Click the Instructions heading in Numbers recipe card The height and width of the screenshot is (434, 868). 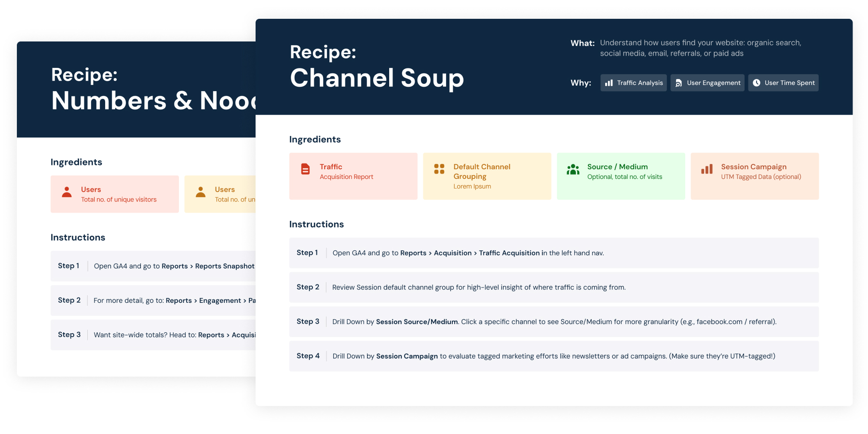point(78,237)
